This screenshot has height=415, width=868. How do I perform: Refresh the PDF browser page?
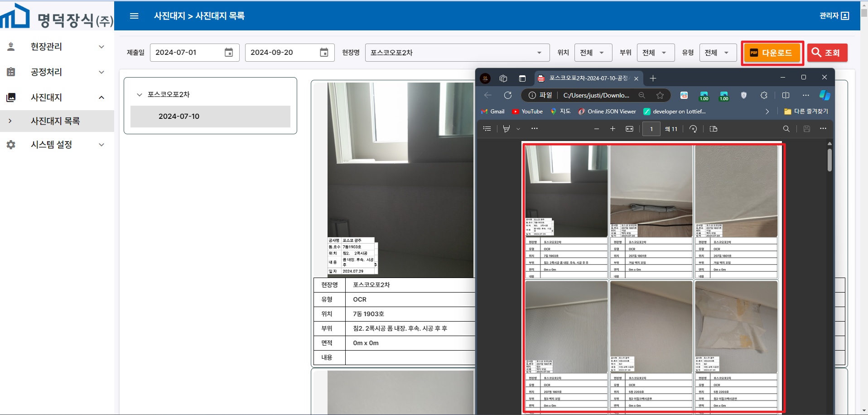pos(508,95)
